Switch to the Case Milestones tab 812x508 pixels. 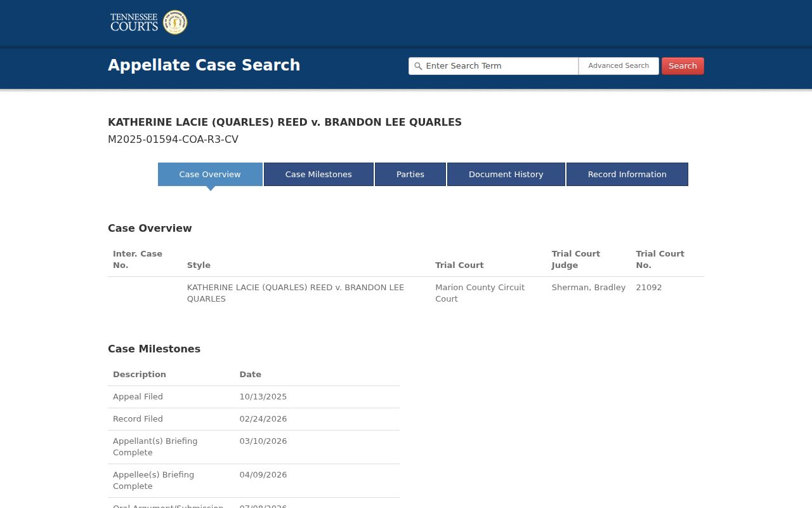[x=318, y=174]
